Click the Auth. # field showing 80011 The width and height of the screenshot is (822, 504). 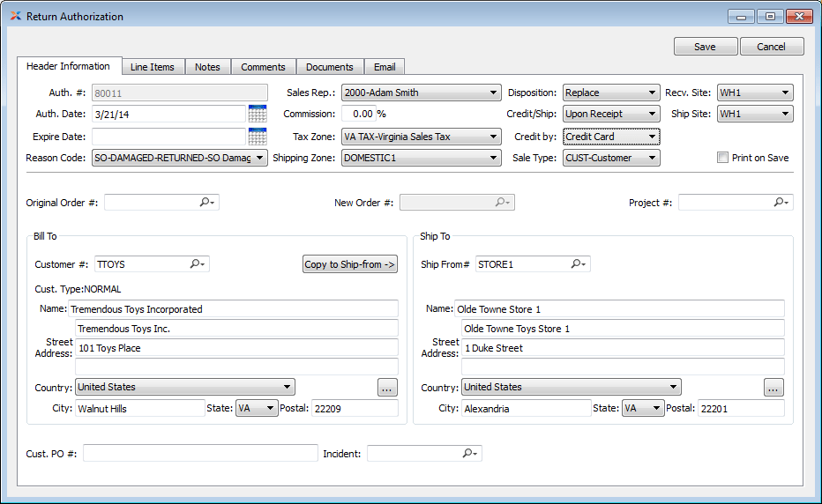(x=180, y=93)
